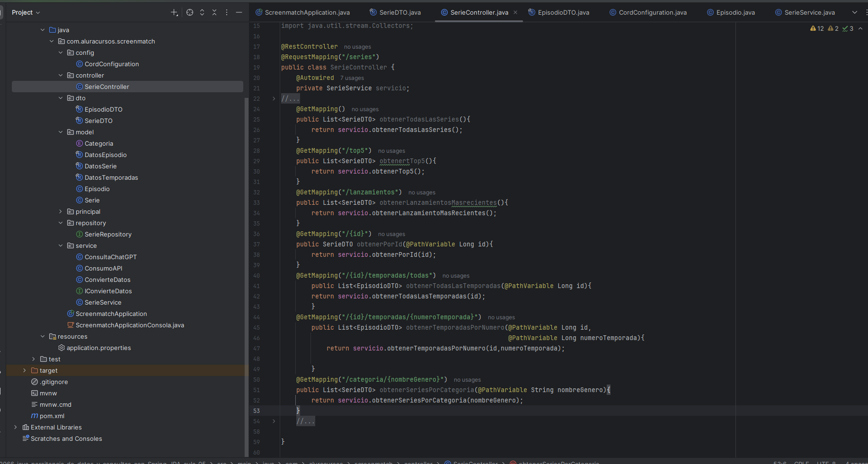This screenshot has height=464, width=868.
Task: Expand External Libraries node
Action: [x=16, y=427]
